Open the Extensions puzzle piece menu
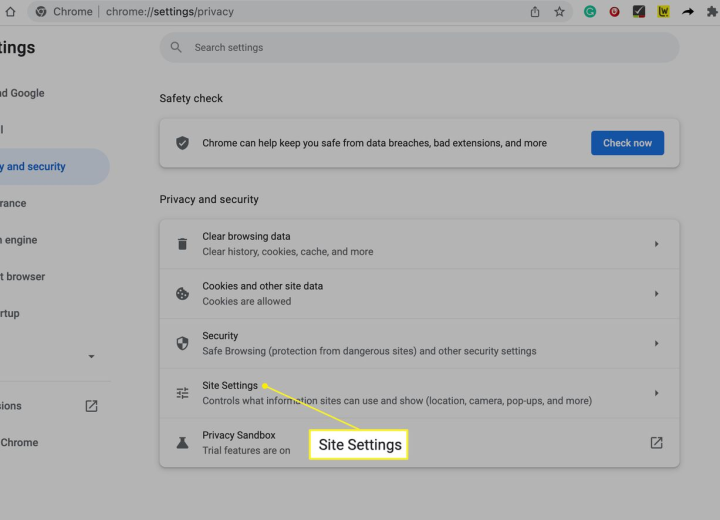 [712, 11]
